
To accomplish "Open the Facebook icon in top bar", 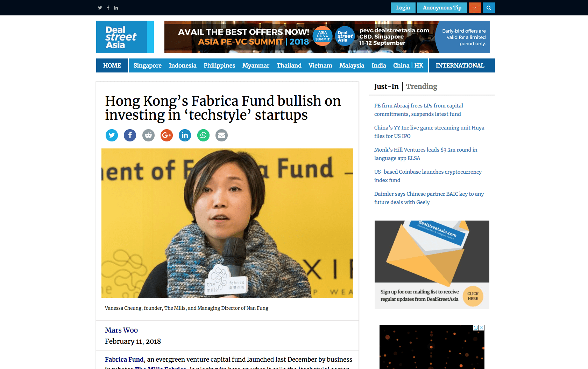I will tap(108, 8).
